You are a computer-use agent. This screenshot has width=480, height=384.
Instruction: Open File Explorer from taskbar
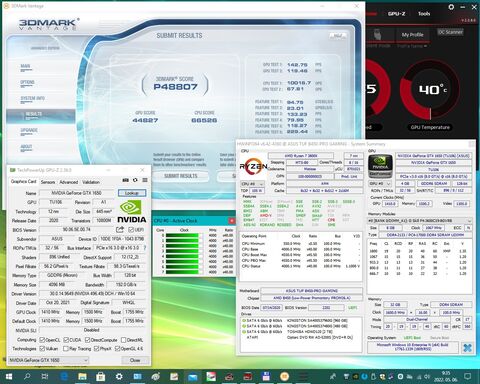(82, 377)
